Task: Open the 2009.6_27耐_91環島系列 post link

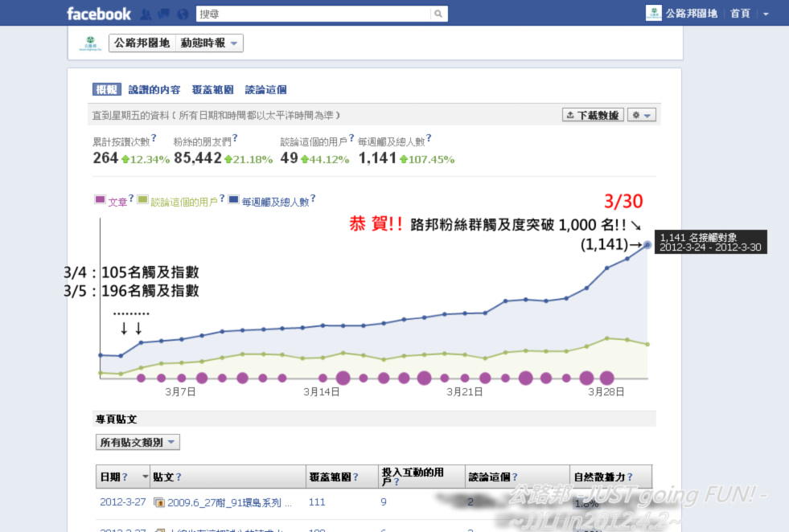Action: (x=224, y=503)
